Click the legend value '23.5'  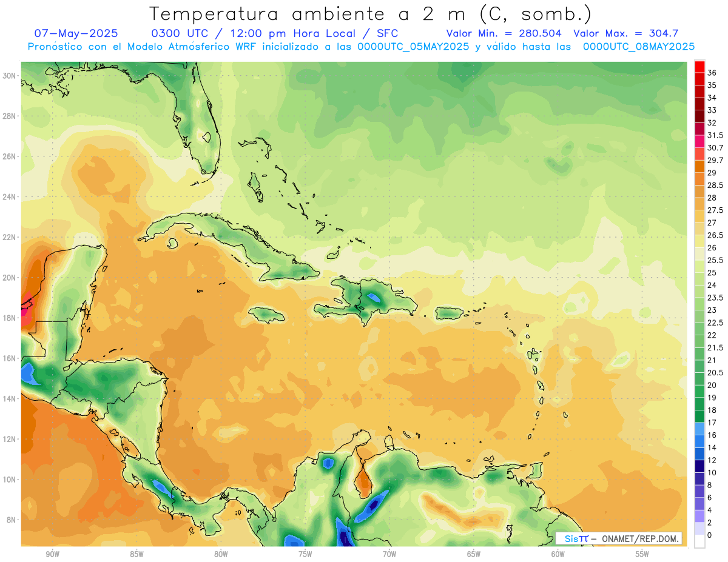pos(715,298)
